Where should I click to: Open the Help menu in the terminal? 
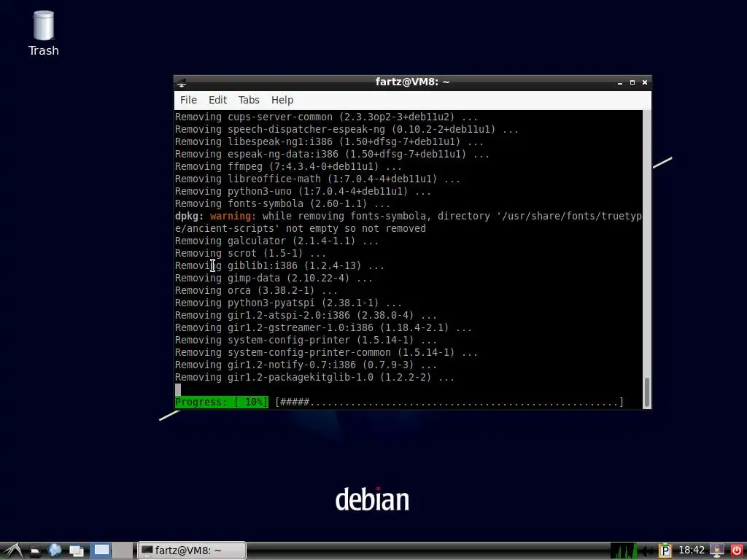coord(282,100)
